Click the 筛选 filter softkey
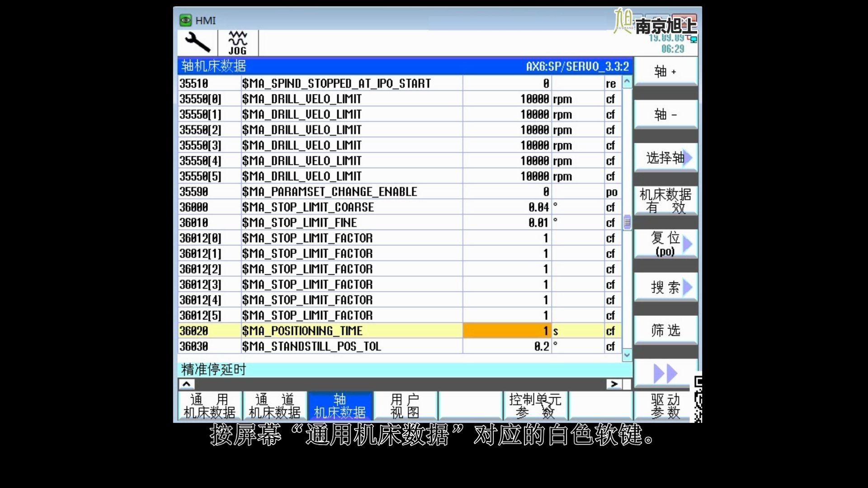 click(665, 330)
